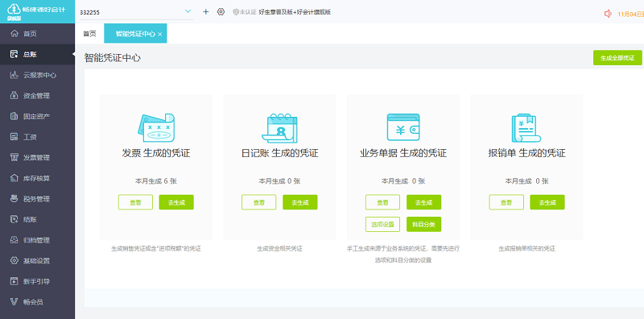
Task: Click the 生成销售凭证或含"进项税额"的凭证 description
Action: tap(156, 249)
